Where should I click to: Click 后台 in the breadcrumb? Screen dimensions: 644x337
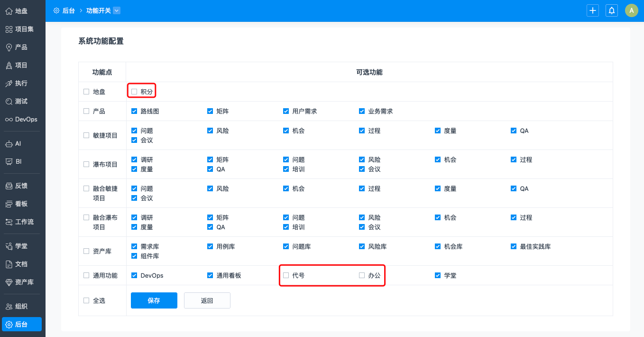68,10
